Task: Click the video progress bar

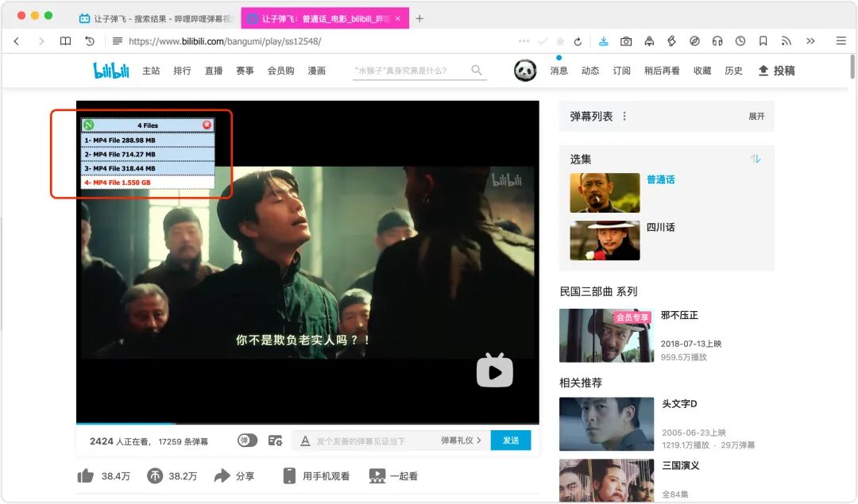Action: (307, 423)
